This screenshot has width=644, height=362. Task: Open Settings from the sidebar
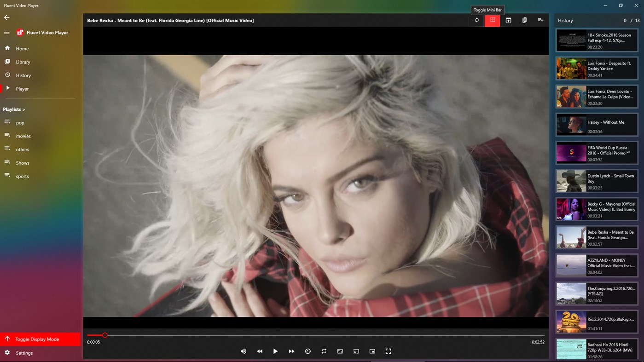[x=23, y=353]
